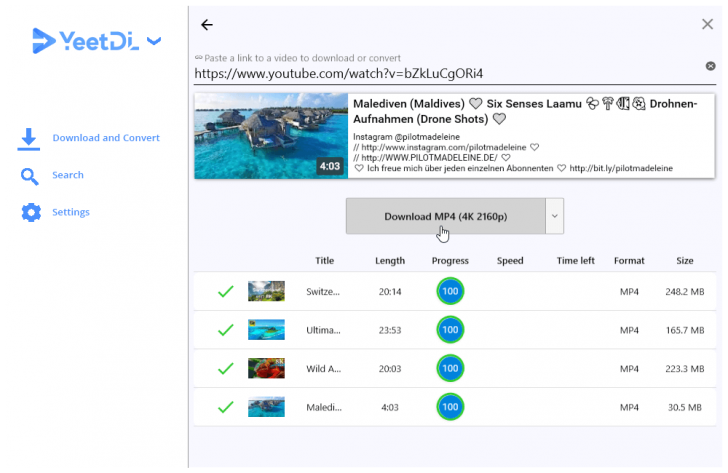Click the Download and Convert arrow icon

tap(29, 139)
